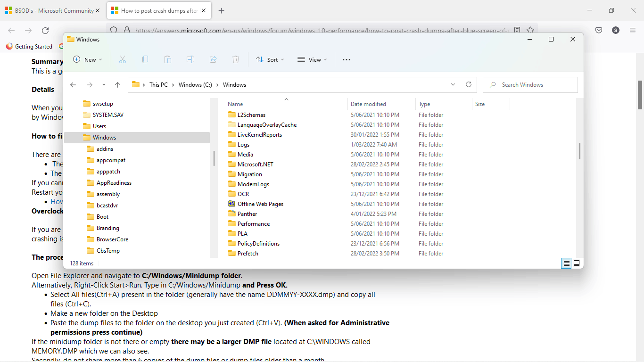
Task: Click the tracking protection shield icon
Action: click(x=114, y=30)
